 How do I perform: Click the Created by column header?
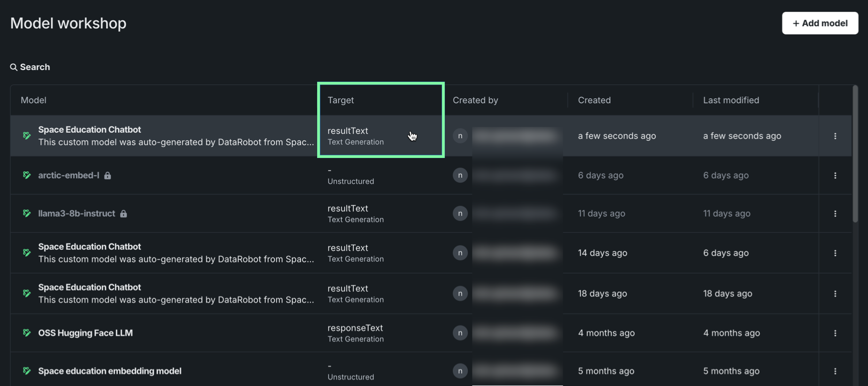click(x=475, y=100)
